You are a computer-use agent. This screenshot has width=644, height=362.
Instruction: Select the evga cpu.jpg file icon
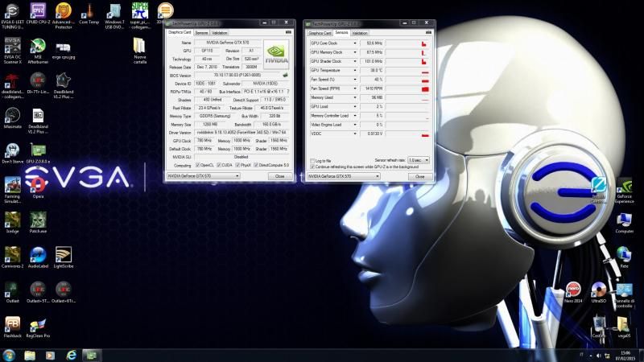click(64, 50)
